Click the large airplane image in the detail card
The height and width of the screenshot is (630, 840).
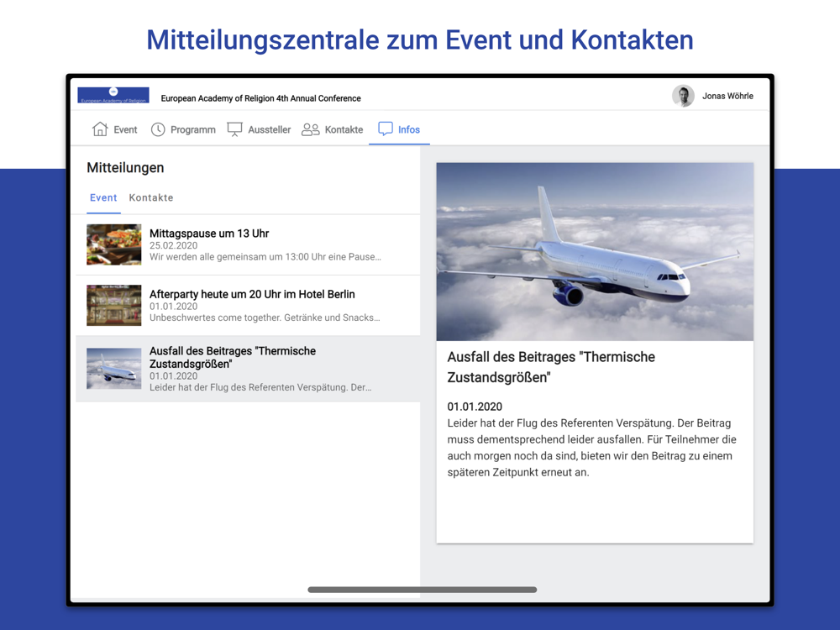pyautogui.click(x=595, y=252)
